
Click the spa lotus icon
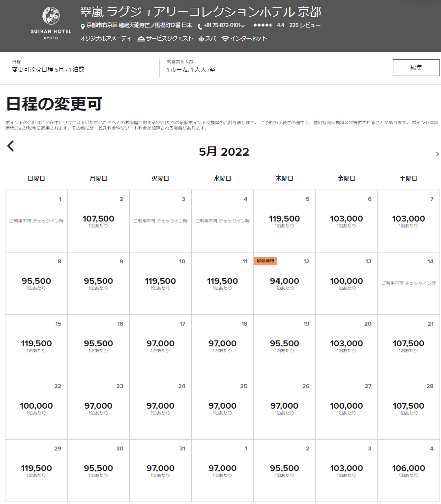201,39
